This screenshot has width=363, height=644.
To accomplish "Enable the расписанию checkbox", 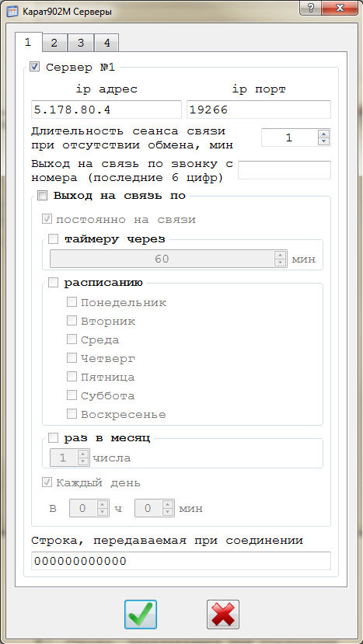I will coord(54,283).
